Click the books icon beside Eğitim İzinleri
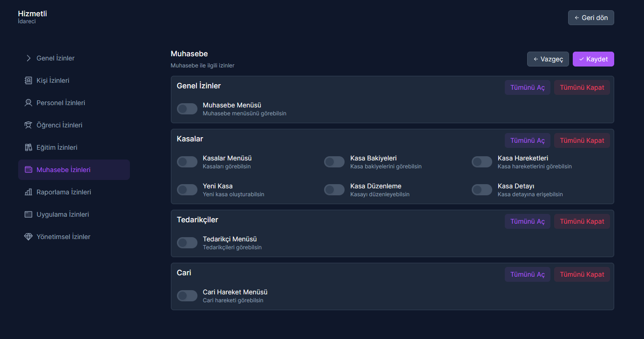 pos(28,147)
